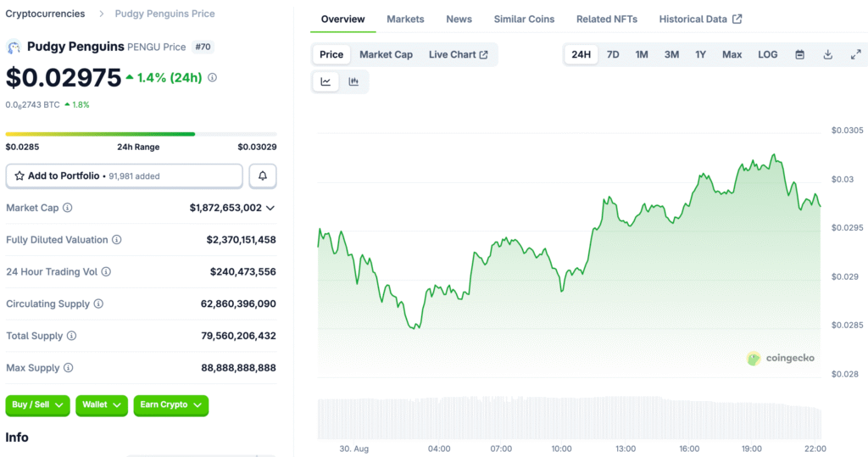
Task: Click the #70 rank badge
Action: click(x=203, y=47)
